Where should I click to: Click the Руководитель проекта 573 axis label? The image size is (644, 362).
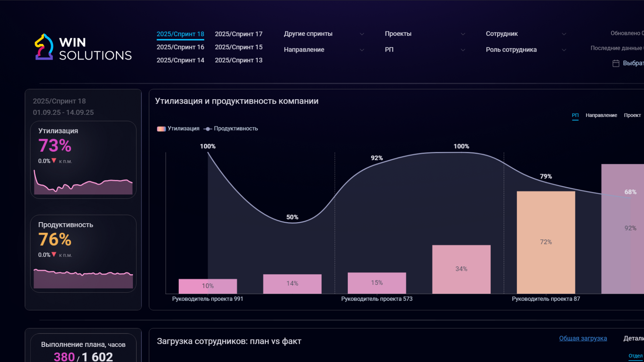point(377,299)
